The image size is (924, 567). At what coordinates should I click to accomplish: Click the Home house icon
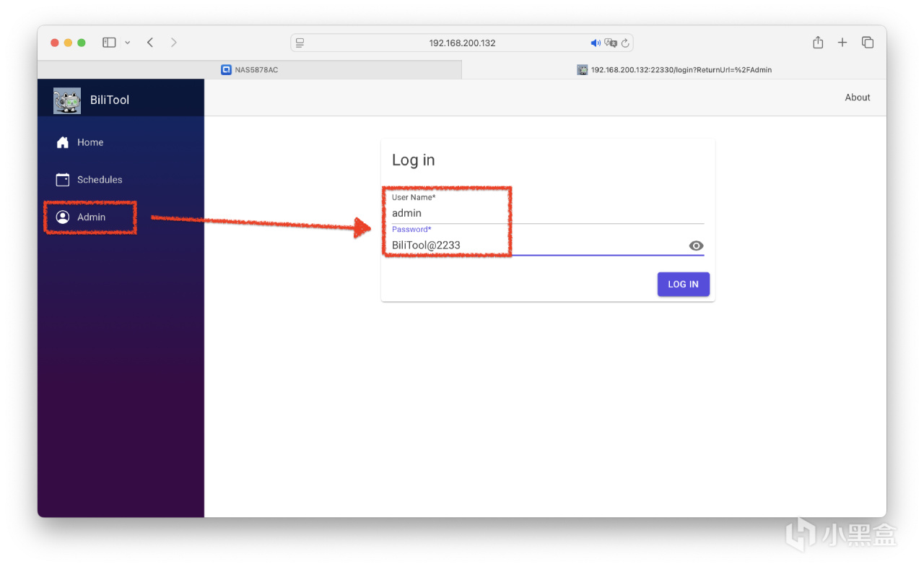(63, 142)
